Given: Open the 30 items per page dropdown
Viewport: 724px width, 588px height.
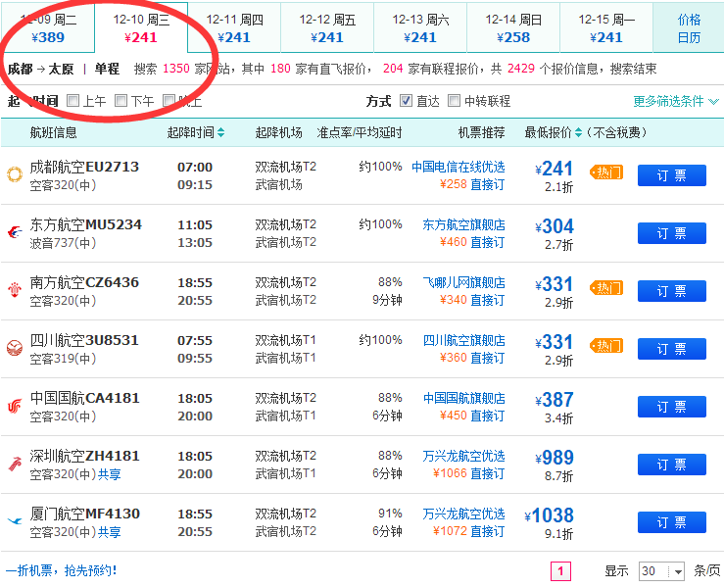Looking at the screenshot, I should point(661,571).
